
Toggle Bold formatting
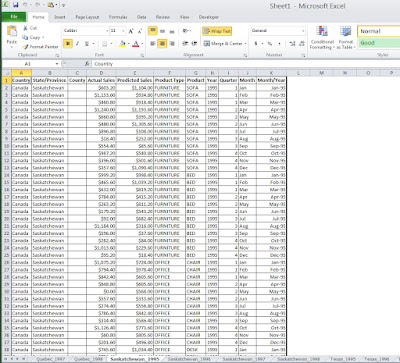pos(68,44)
